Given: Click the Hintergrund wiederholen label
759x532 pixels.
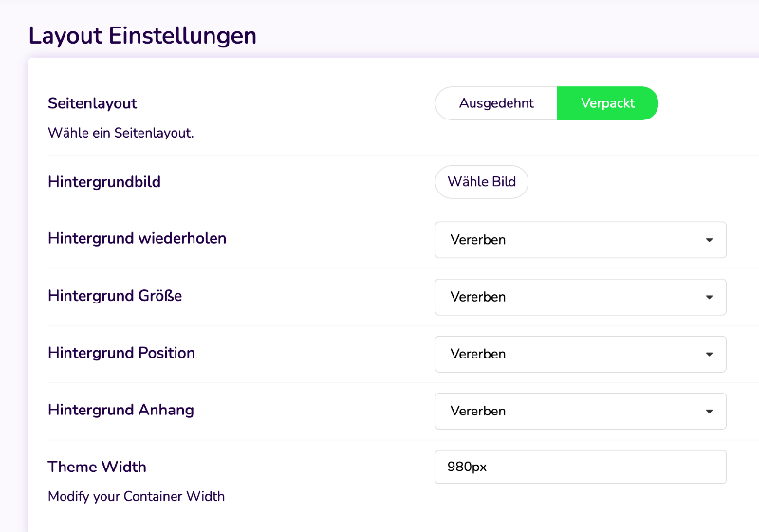Looking at the screenshot, I should (137, 238).
